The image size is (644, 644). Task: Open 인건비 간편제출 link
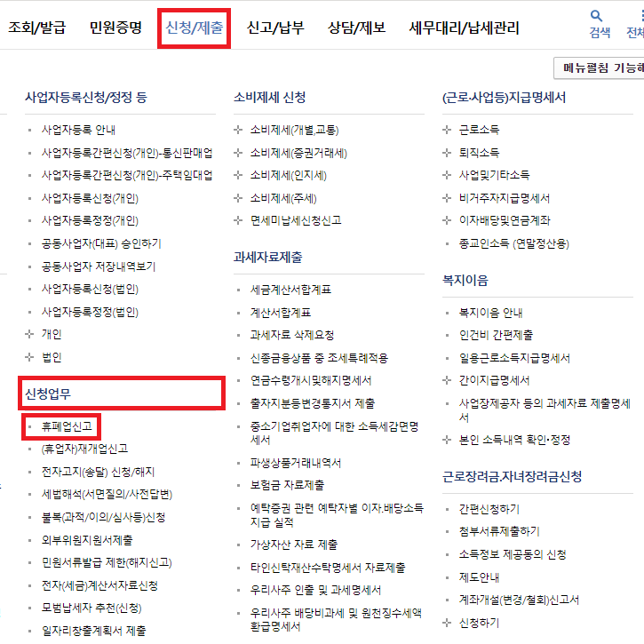tap(496, 335)
